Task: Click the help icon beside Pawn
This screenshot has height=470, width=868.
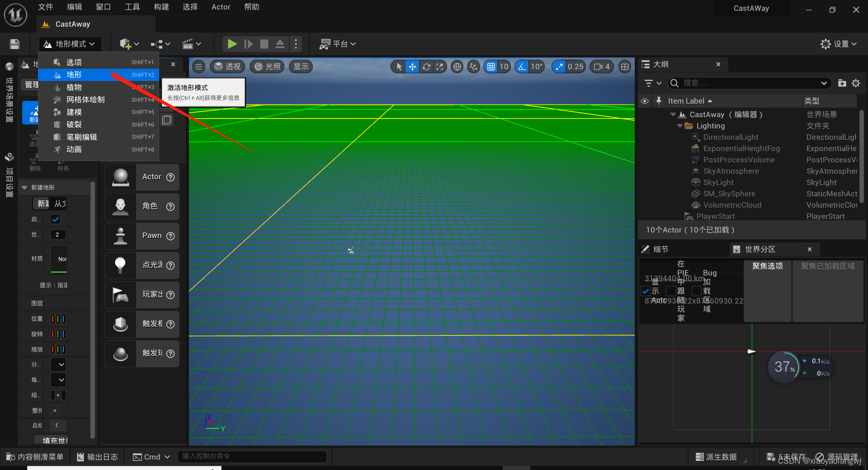Action: coord(170,236)
